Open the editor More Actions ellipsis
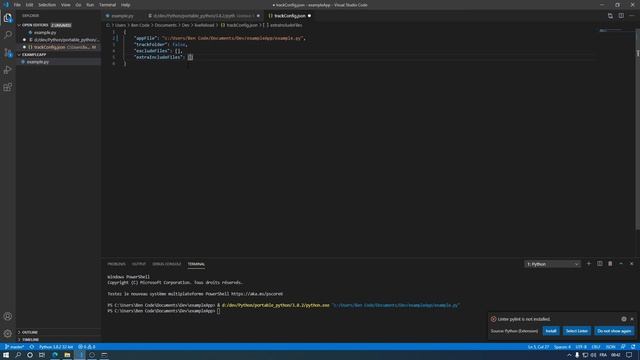 click(x=632, y=16)
